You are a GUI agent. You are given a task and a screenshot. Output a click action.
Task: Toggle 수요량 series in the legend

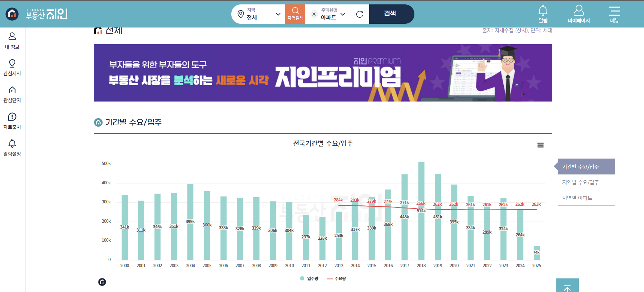[336, 278]
